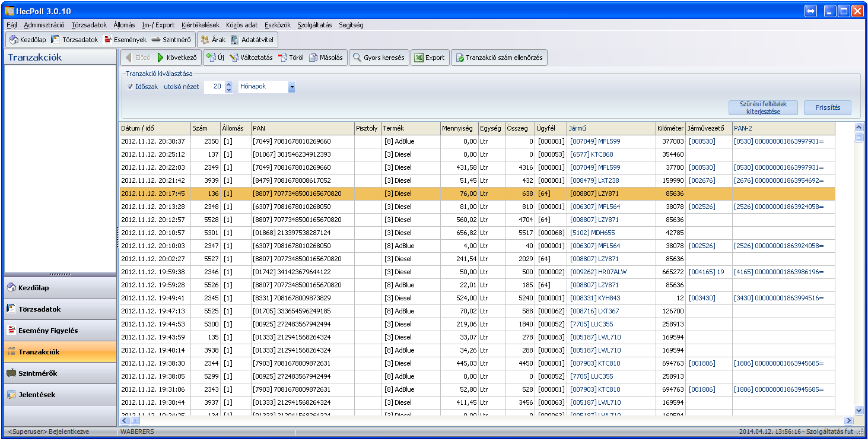Click the blue double-arrow title bar button

point(811,11)
